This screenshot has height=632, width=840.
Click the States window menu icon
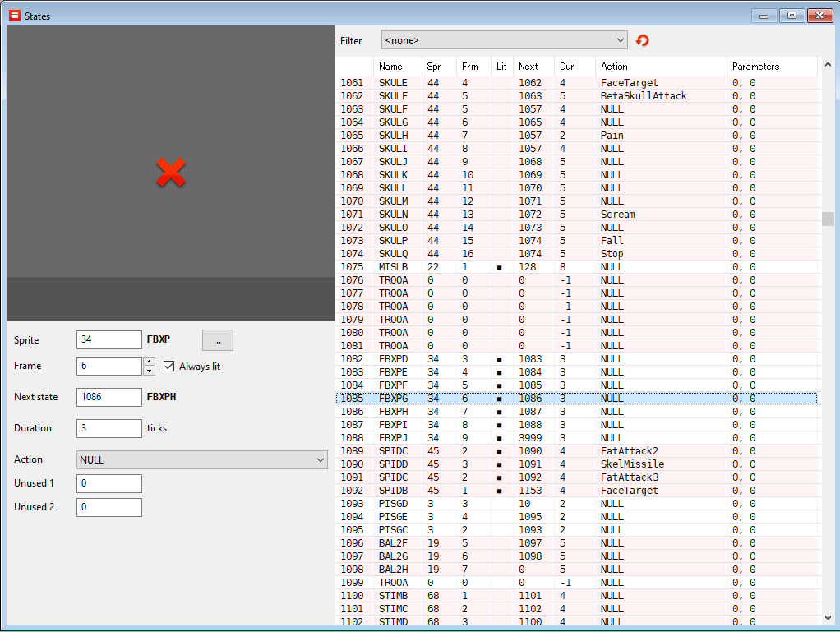(15, 16)
